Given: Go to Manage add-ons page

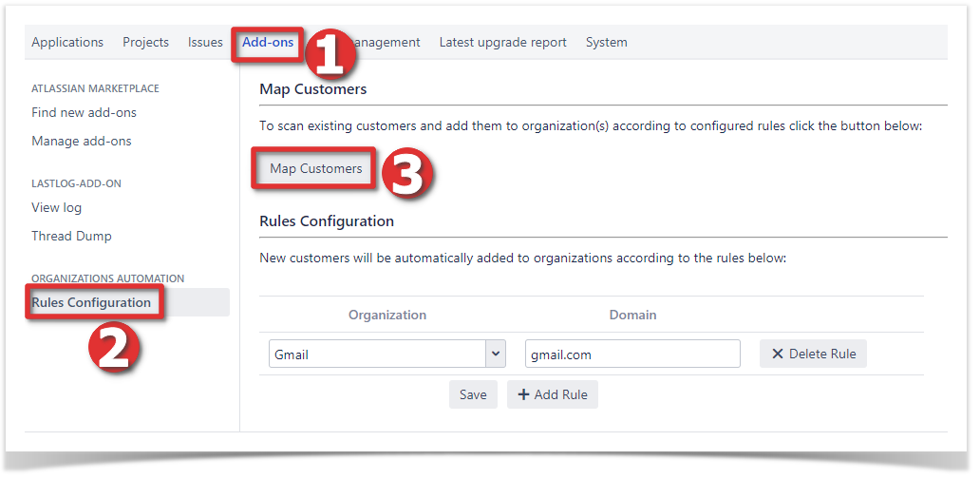Looking at the screenshot, I should tap(82, 141).
